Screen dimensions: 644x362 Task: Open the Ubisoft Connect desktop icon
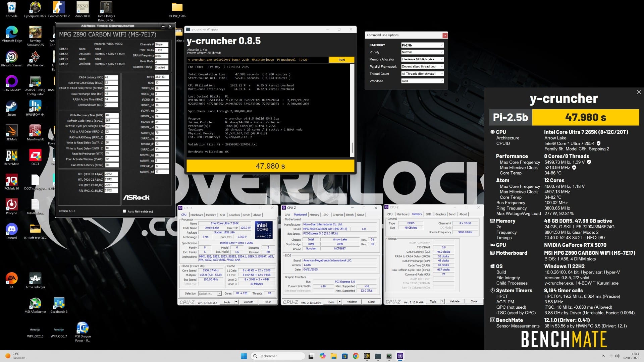pyautogui.click(x=11, y=59)
